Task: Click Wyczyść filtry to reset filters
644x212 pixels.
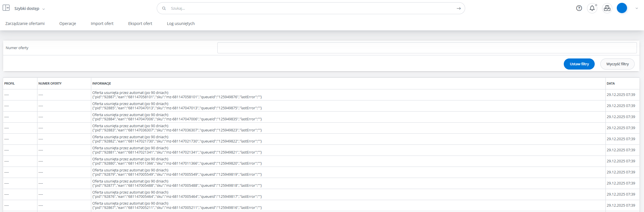Action: [x=617, y=64]
